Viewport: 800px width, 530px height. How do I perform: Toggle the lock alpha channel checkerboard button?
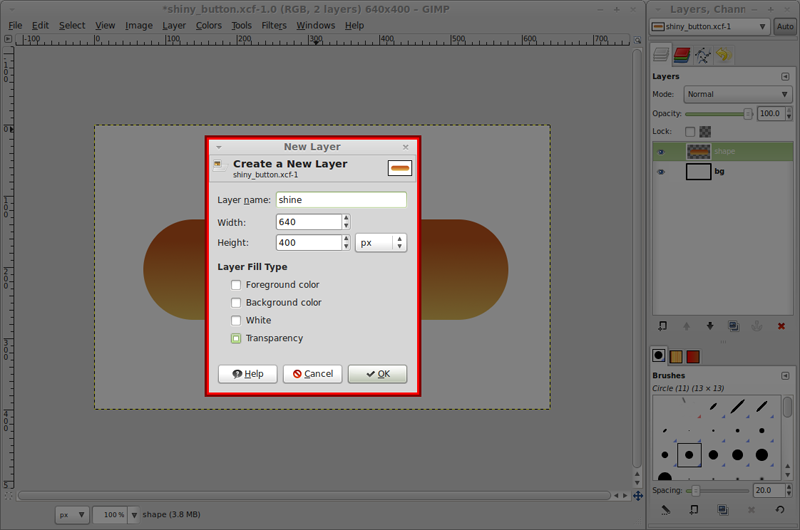pos(705,132)
